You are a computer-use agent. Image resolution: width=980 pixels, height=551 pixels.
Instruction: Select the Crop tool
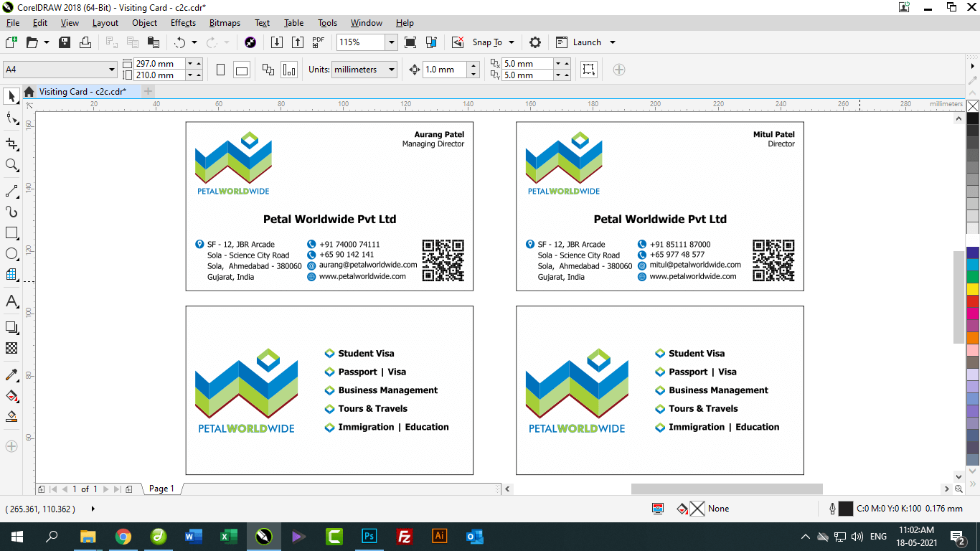tap(11, 143)
